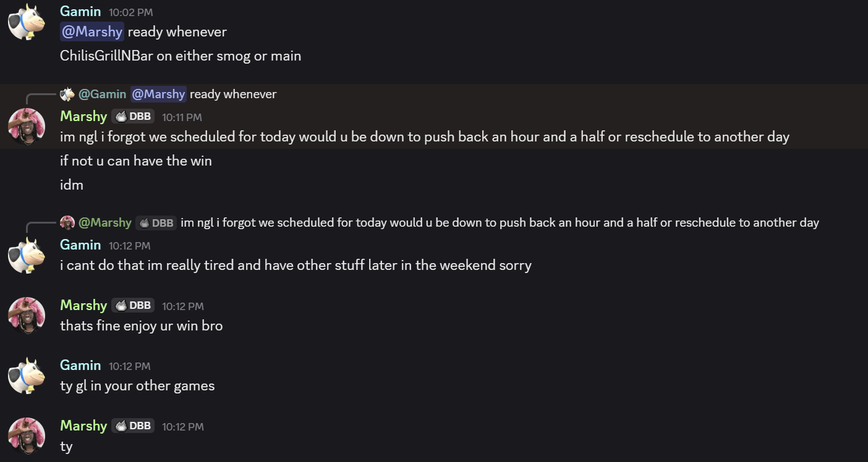This screenshot has width=868, height=462.
Task: Click the @Marshy name in the second reply preview
Action: coord(104,222)
